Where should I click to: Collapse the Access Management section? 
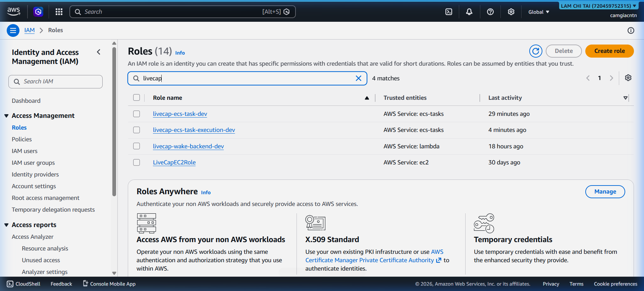point(6,116)
